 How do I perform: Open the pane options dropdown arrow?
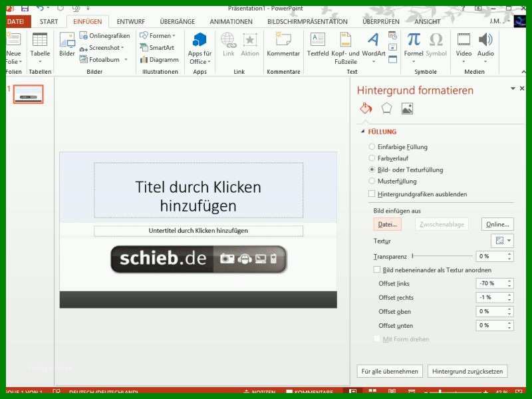(513, 88)
